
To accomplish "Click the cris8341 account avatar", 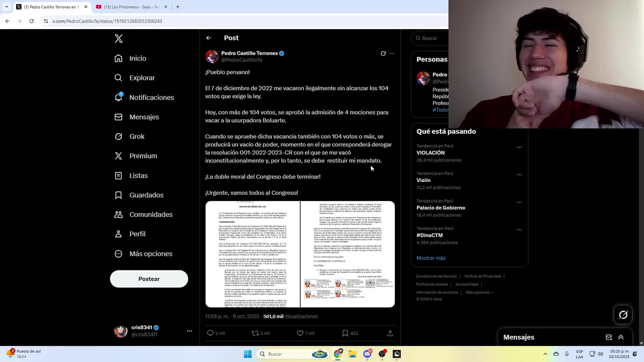I will [121, 331].
